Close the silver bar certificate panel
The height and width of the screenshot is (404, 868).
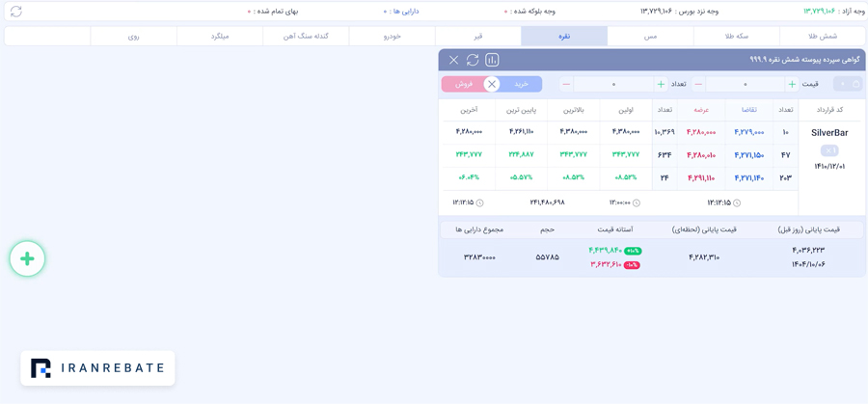453,60
